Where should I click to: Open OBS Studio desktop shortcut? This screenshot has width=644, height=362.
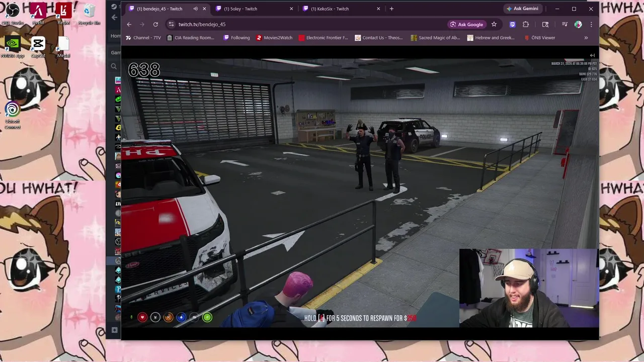[x=13, y=14]
